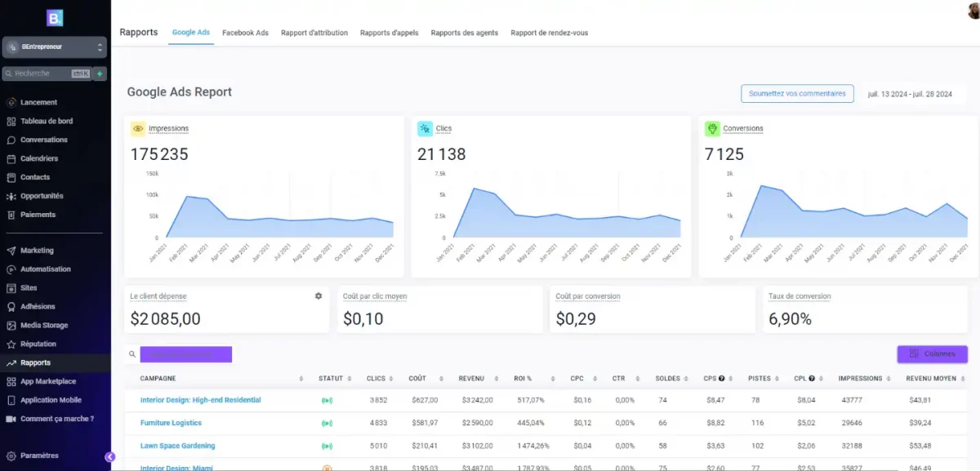Open Lawn Space Gardening campaign link
Viewport: 980px width, 471px height.
click(x=178, y=446)
